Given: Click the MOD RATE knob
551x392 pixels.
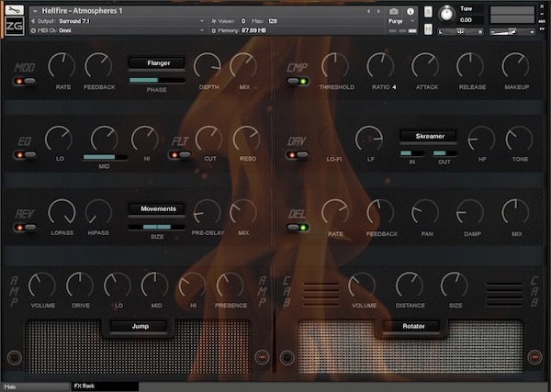Looking at the screenshot, I should [62, 66].
